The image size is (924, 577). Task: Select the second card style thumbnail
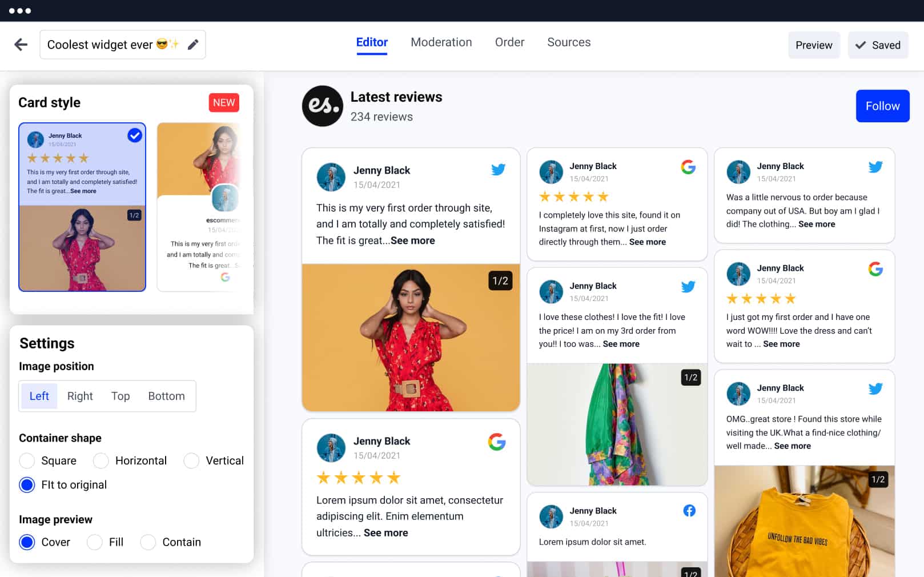199,207
